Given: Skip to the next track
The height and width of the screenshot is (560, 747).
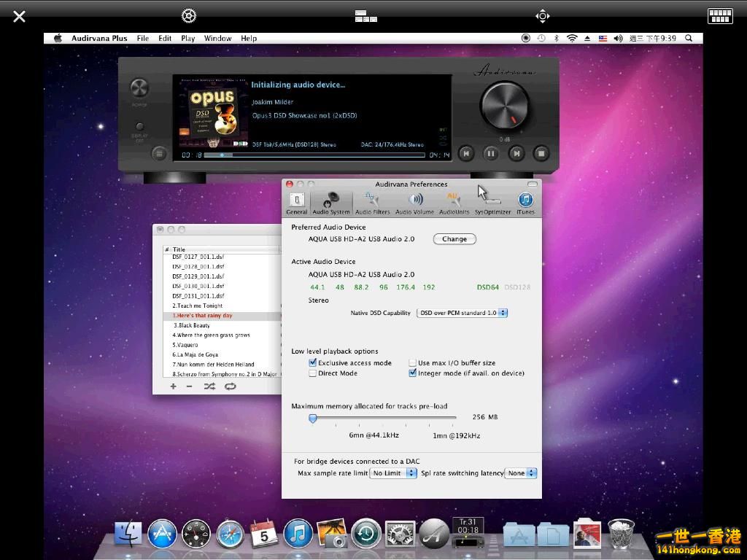Looking at the screenshot, I should tap(516, 153).
